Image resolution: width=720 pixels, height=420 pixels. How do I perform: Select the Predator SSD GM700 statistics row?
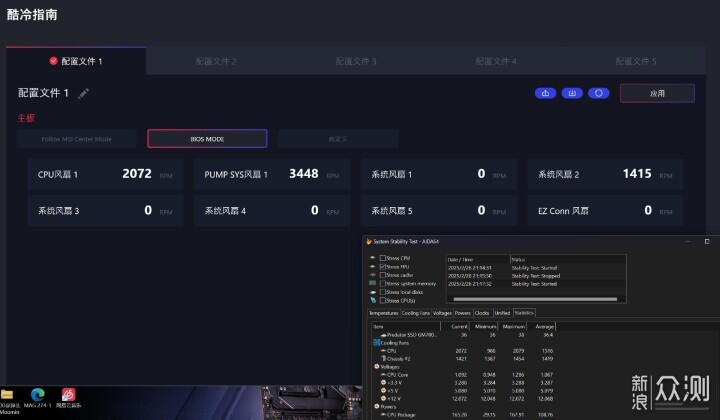click(464, 335)
